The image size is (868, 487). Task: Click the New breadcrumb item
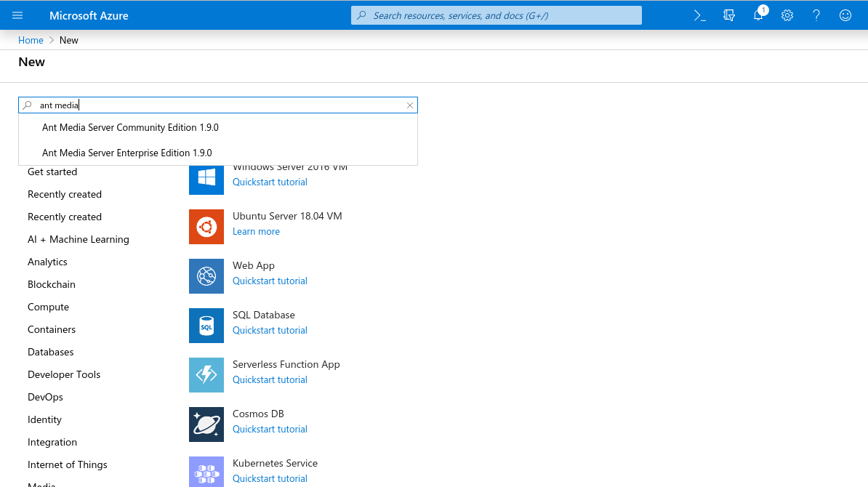click(x=68, y=40)
